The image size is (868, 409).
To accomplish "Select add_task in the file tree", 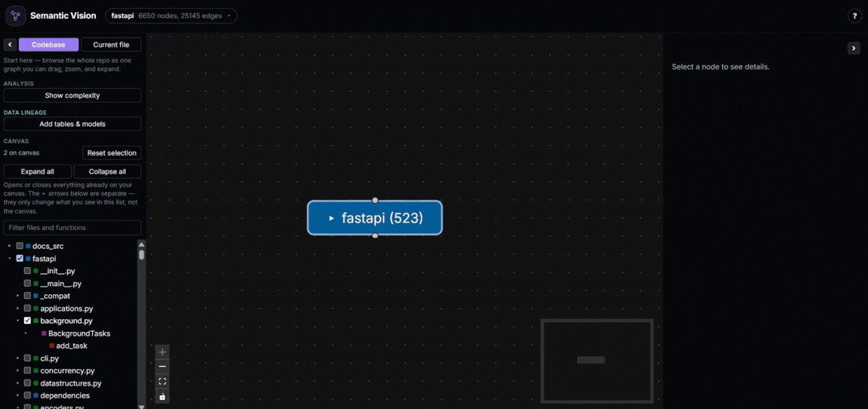I will tap(72, 346).
